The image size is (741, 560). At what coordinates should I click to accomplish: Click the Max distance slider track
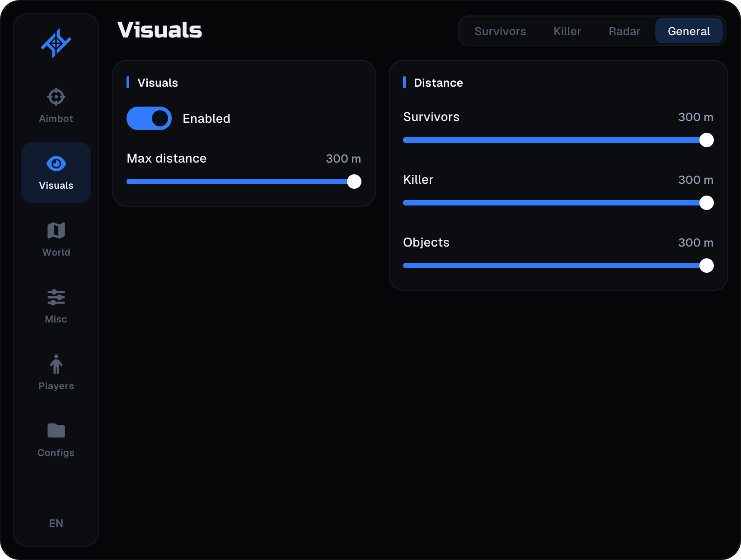pyautogui.click(x=244, y=182)
